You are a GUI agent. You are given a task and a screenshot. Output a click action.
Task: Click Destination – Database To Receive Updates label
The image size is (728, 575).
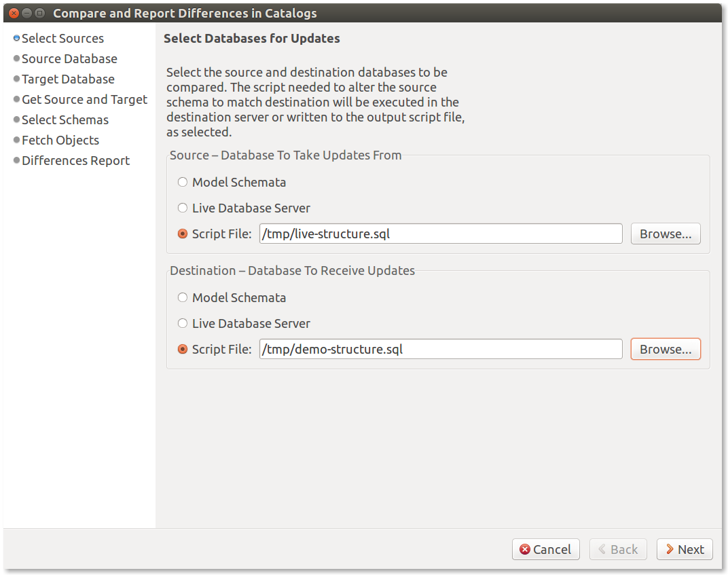point(293,271)
